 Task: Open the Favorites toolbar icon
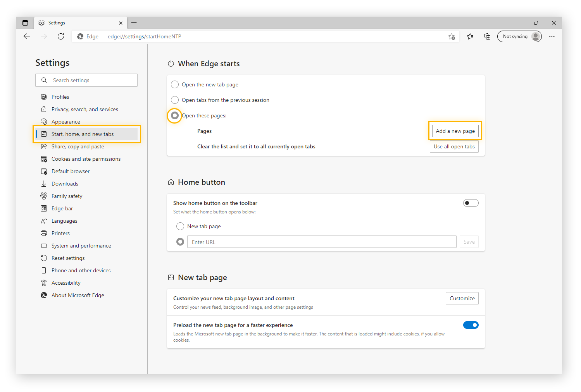(470, 36)
